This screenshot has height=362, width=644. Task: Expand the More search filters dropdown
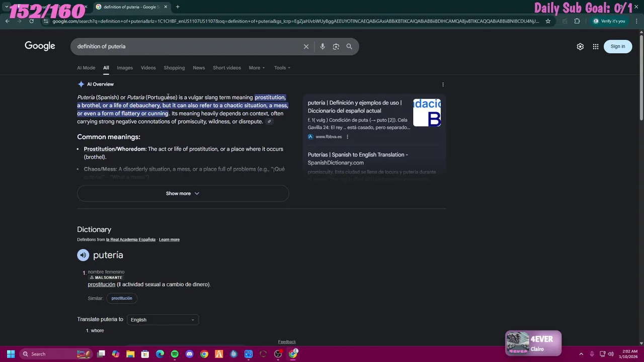click(x=257, y=68)
